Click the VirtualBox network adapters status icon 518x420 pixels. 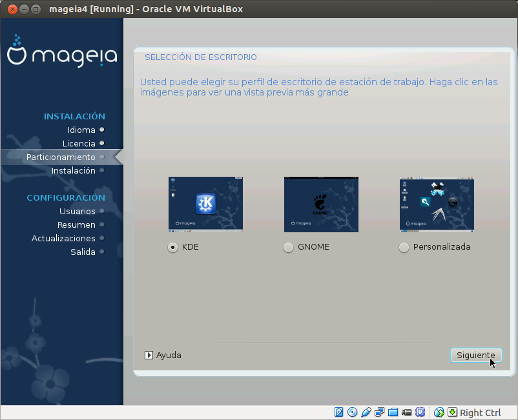coord(380,412)
